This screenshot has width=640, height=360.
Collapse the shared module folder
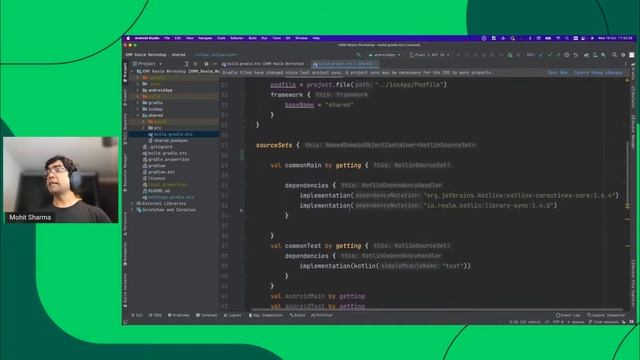click(x=138, y=116)
